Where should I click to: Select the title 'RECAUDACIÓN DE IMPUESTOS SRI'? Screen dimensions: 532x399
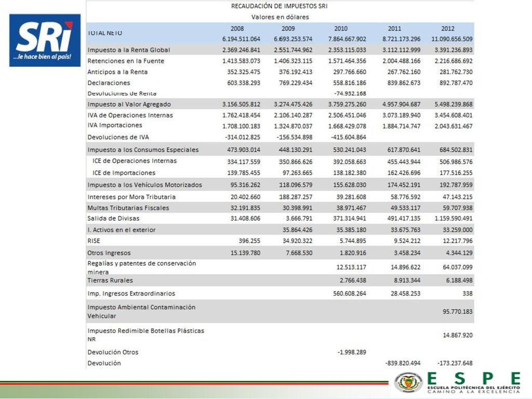pyautogui.click(x=279, y=6)
